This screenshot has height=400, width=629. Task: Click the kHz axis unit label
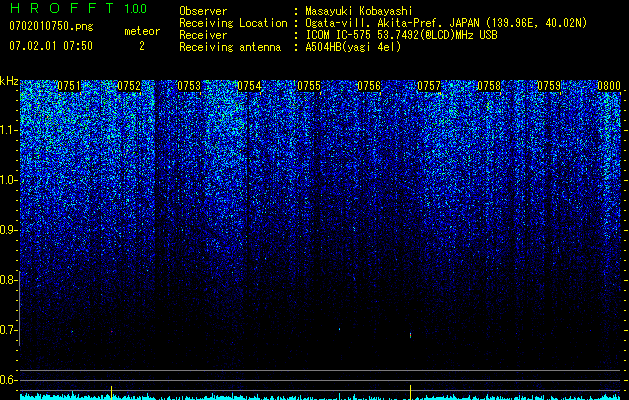9,81
